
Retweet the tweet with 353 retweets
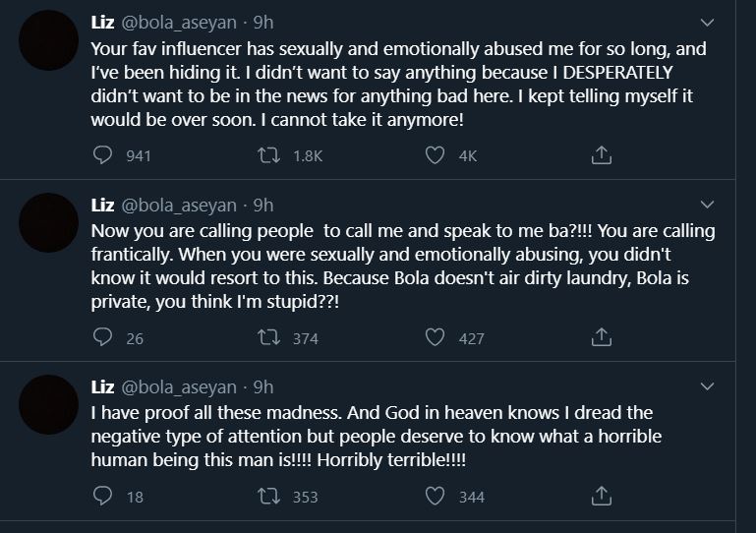click(x=268, y=496)
